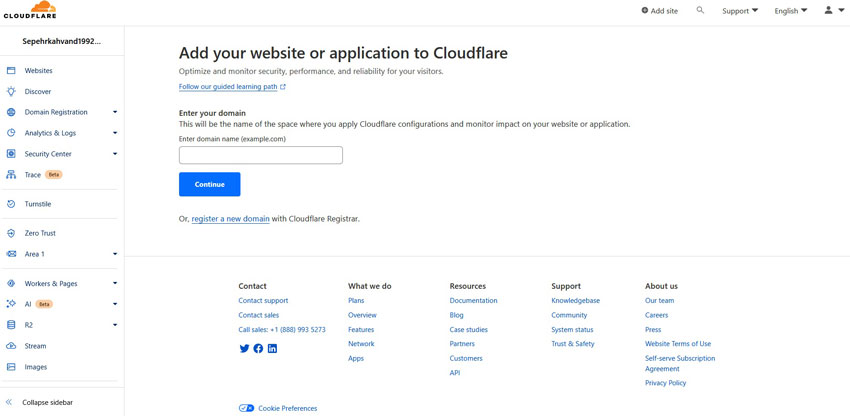Click the Security Center icon
The width and height of the screenshot is (850, 416).
(x=11, y=154)
